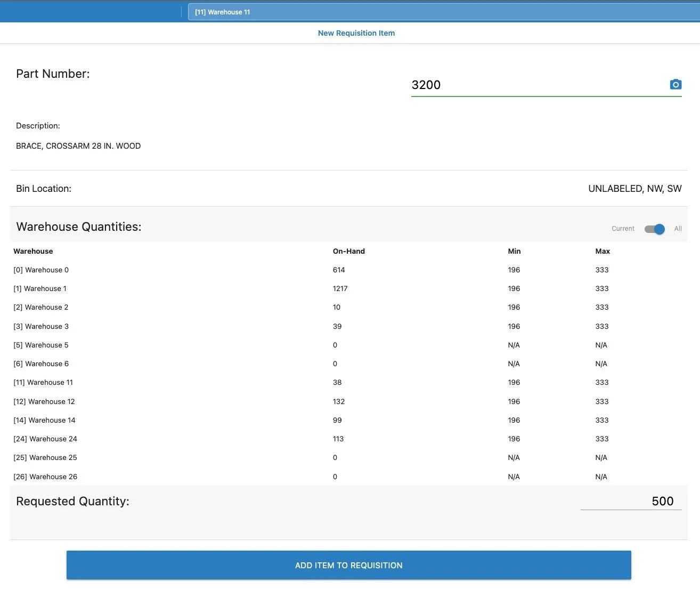Click the camera icon to scan part
This screenshot has width=700, height=597.
point(675,84)
